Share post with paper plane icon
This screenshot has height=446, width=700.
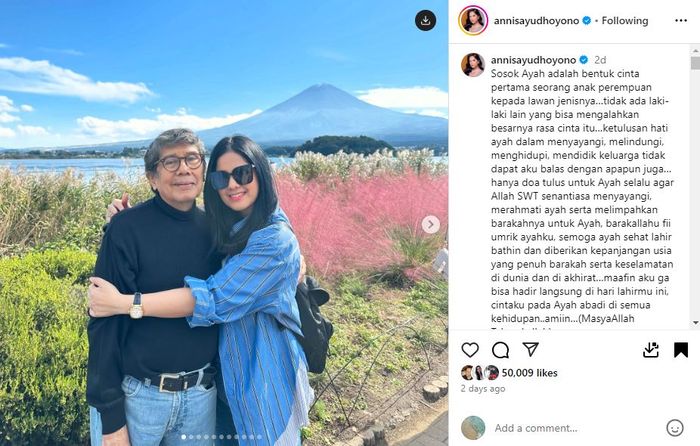pos(530,349)
